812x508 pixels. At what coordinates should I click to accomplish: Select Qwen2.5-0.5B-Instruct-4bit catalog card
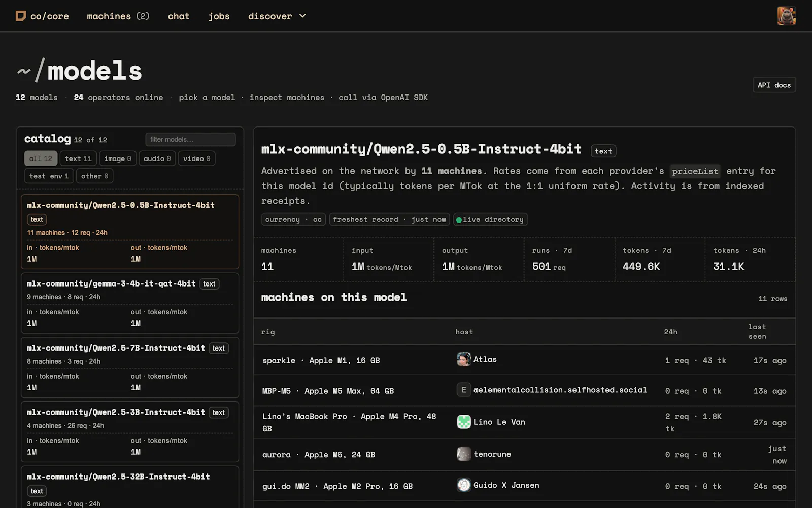(130, 232)
